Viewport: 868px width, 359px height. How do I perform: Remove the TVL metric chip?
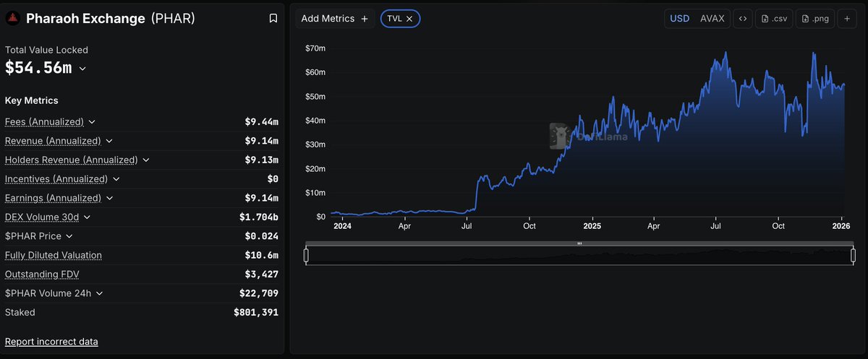pos(409,19)
